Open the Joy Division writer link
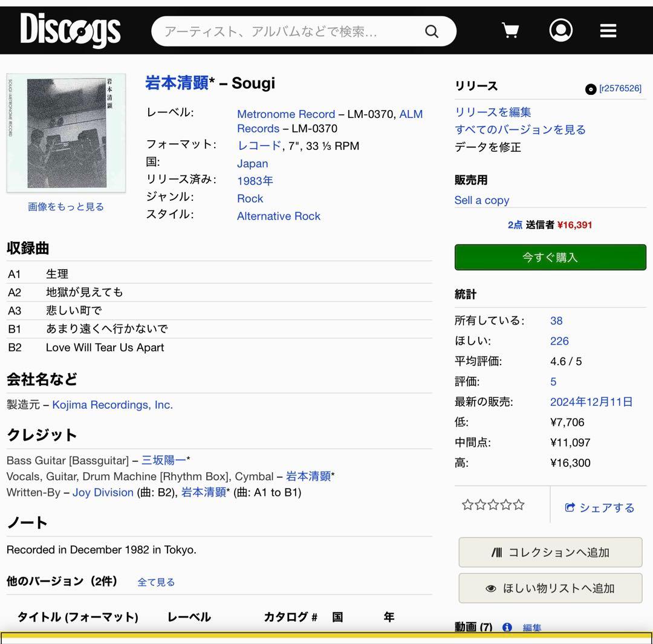 (103, 492)
